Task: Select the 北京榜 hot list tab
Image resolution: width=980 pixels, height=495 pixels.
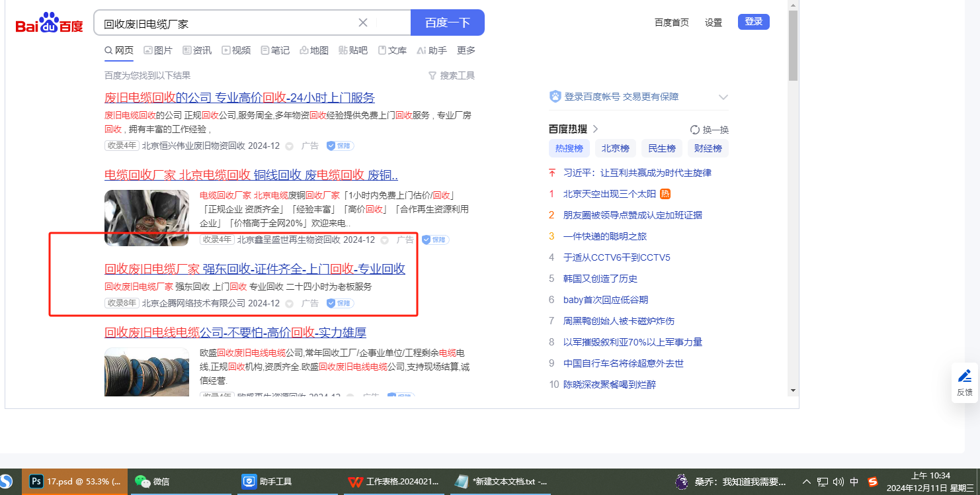Action: (615, 148)
